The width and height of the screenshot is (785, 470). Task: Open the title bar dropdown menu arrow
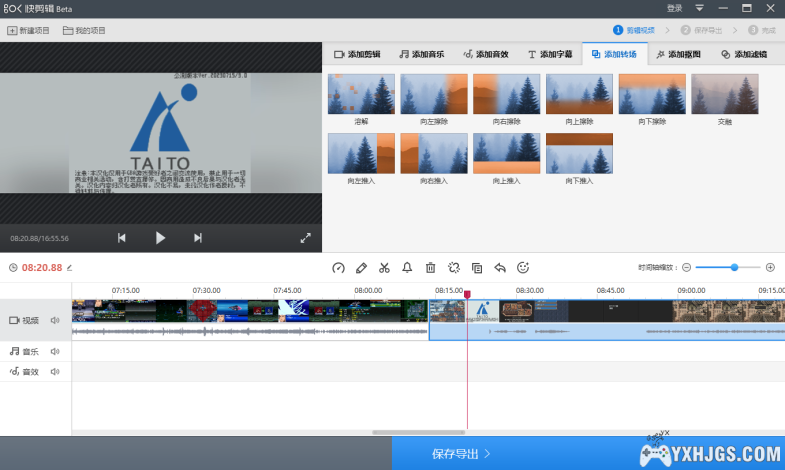pos(700,8)
